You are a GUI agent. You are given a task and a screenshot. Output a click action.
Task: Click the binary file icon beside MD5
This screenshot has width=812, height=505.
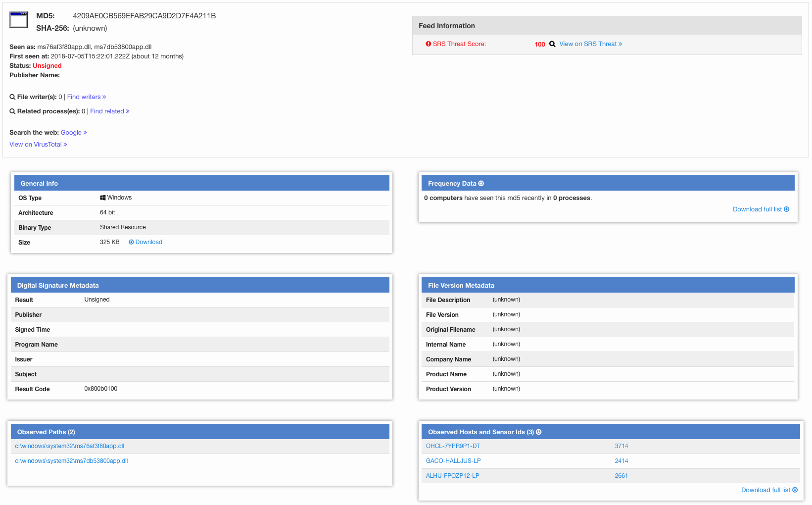pos(19,20)
